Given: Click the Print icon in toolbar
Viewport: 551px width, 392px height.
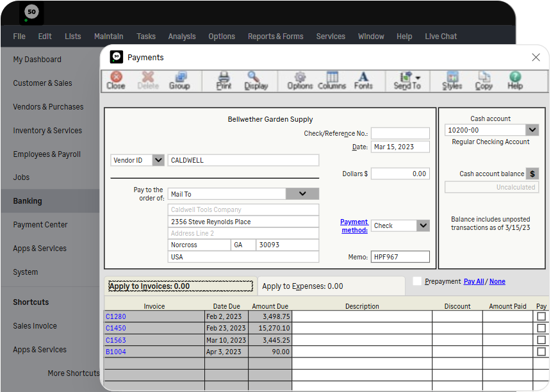Looking at the screenshot, I should [224, 81].
